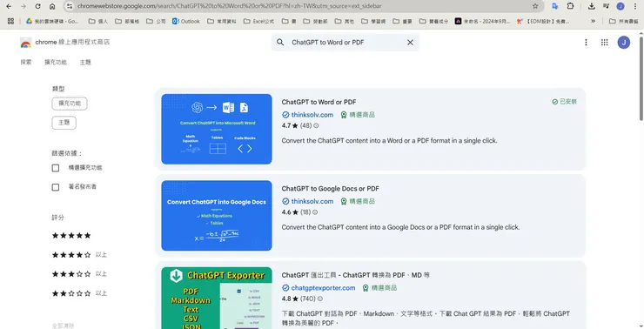This screenshot has height=329, width=644.
Task: Click rating info icon next to (740)
Action: click(x=320, y=299)
